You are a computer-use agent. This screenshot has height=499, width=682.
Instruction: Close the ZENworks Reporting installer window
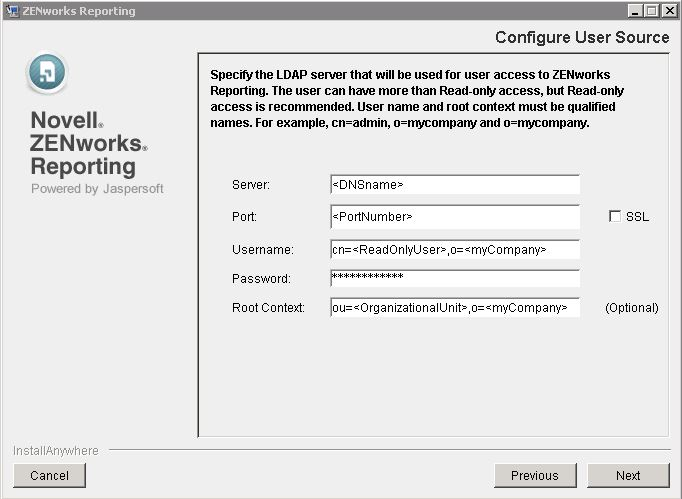tap(668, 11)
